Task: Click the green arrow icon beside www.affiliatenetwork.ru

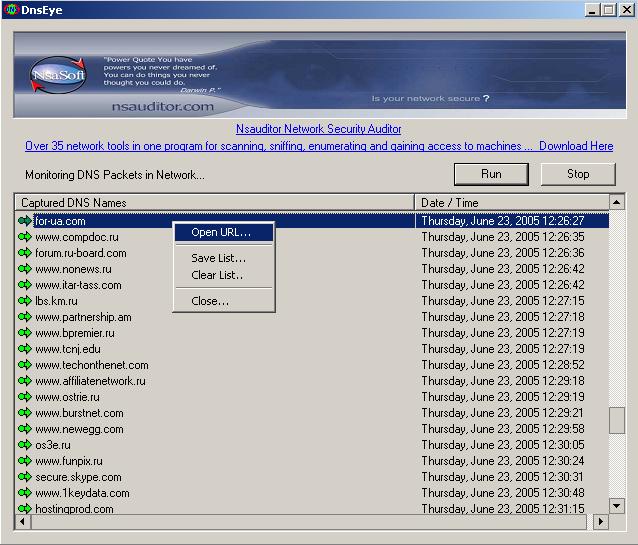Action: [25, 381]
